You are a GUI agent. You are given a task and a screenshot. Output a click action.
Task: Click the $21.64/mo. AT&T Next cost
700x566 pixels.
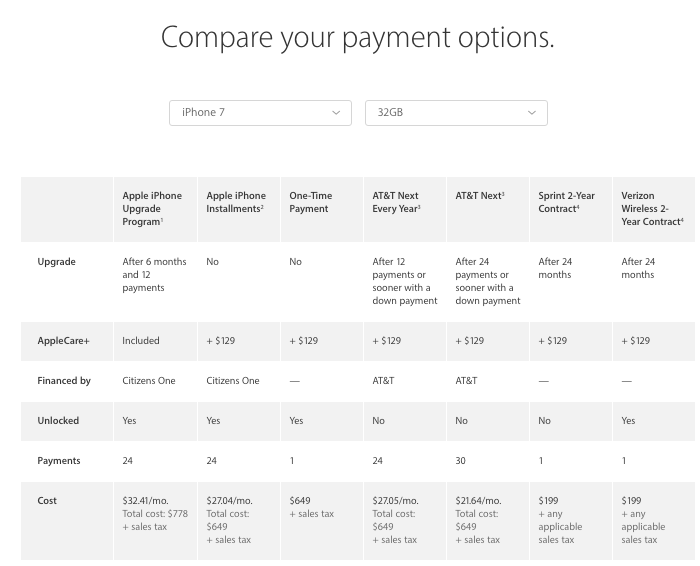pos(478,501)
